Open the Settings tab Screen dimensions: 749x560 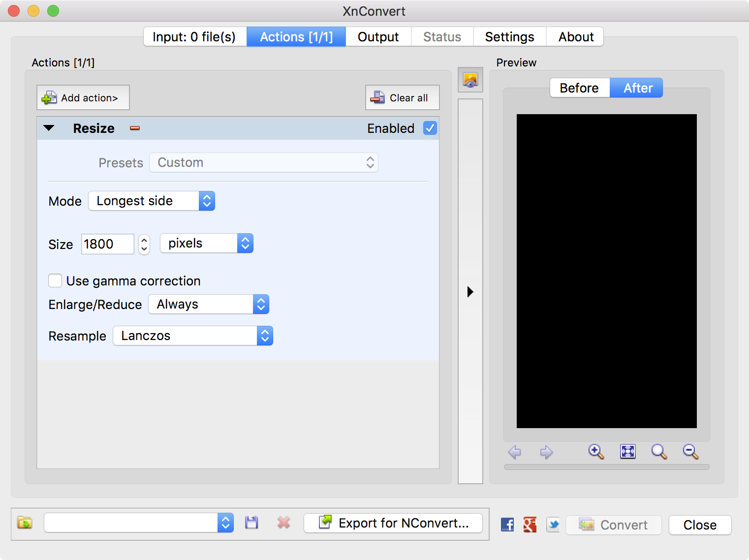[509, 37]
